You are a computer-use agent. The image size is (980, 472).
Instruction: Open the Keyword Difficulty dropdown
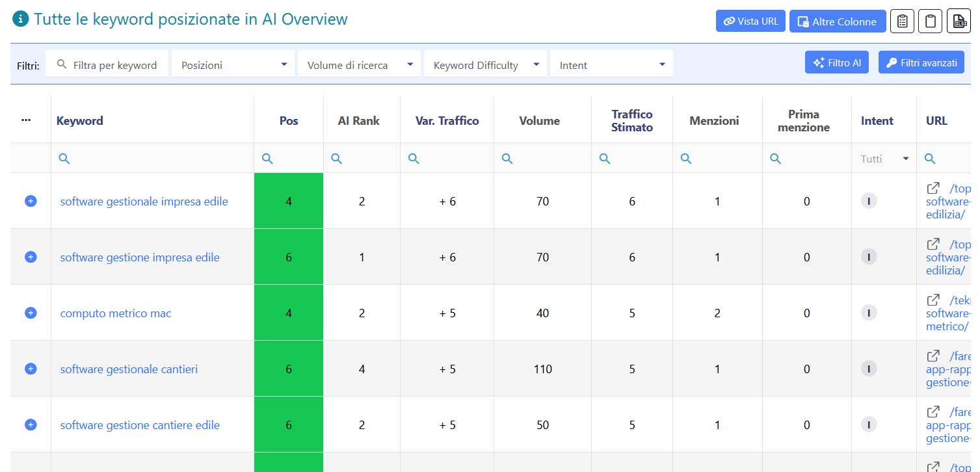click(485, 64)
